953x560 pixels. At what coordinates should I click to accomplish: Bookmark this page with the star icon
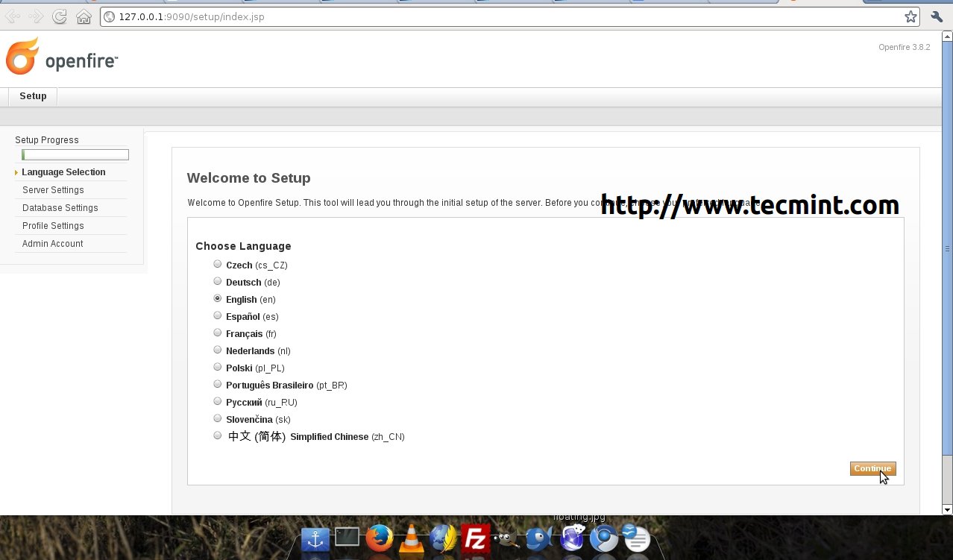tap(910, 16)
